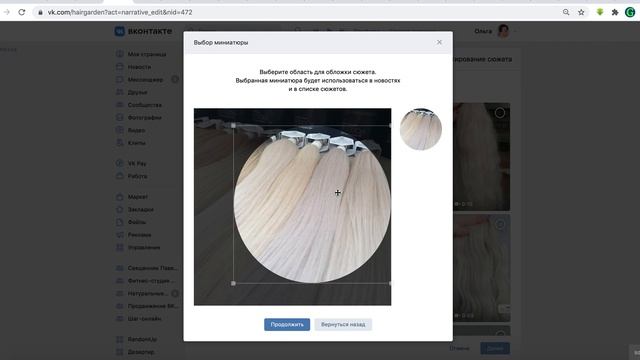This screenshot has height=360, width=640.
Task: Click the Вернуться назад button
Action: [x=343, y=324]
